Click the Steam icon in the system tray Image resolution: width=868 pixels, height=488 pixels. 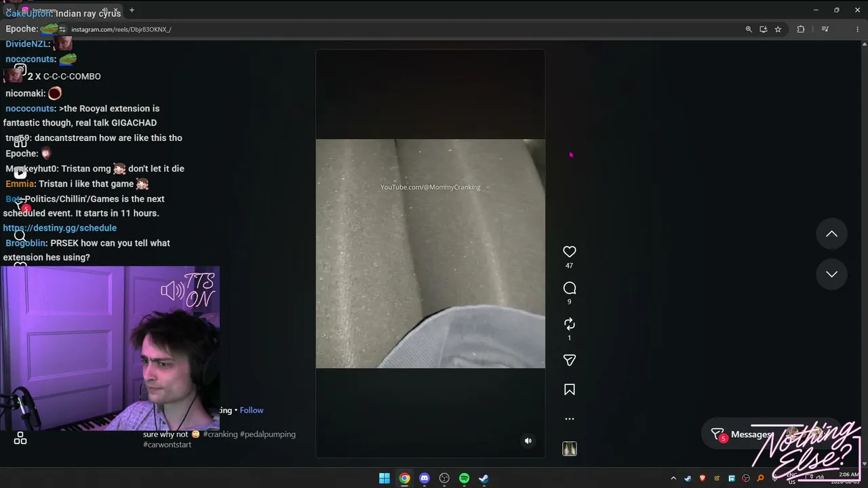coord(688,479)
